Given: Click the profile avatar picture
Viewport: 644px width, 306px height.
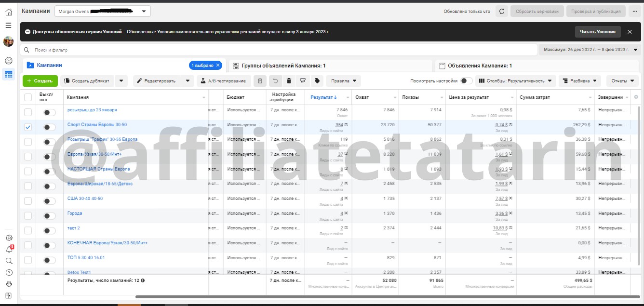Looking at the screenshot, I should [x=8, y=41].
